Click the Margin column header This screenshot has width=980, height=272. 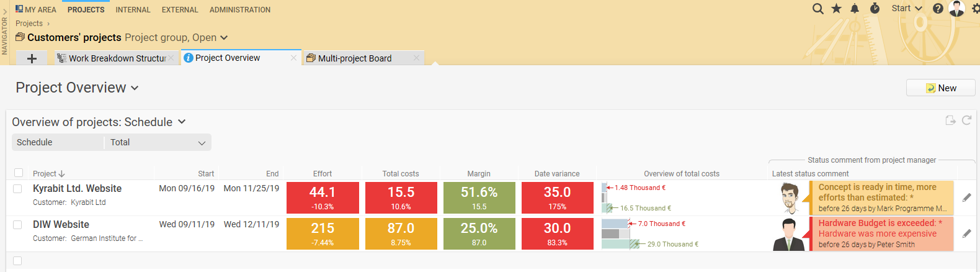click(479, 174)
